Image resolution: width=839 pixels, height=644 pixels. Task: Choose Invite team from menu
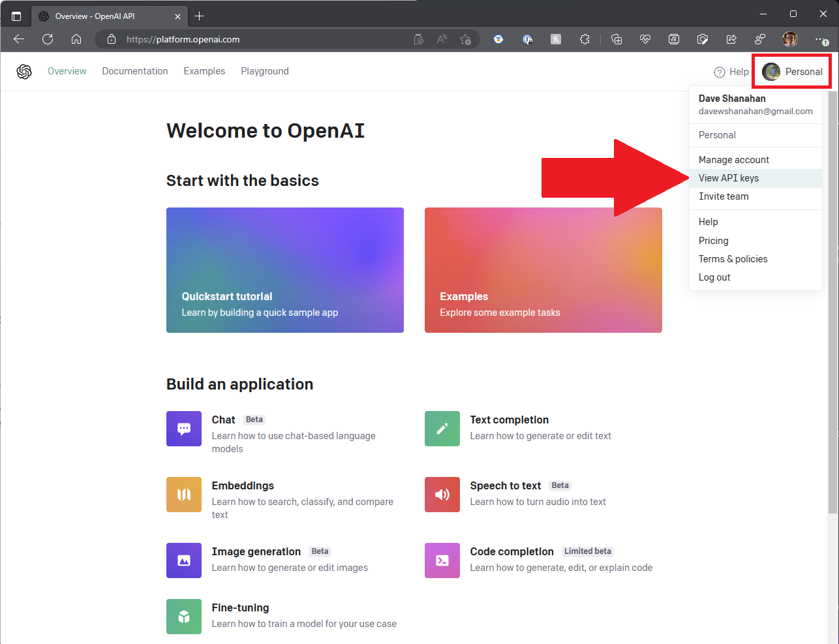pos(755,196)
